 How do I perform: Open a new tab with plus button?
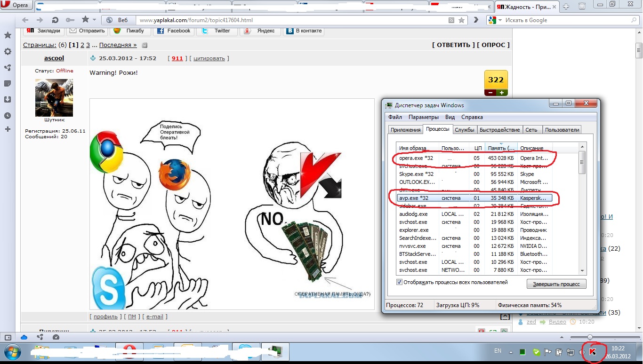566,6
